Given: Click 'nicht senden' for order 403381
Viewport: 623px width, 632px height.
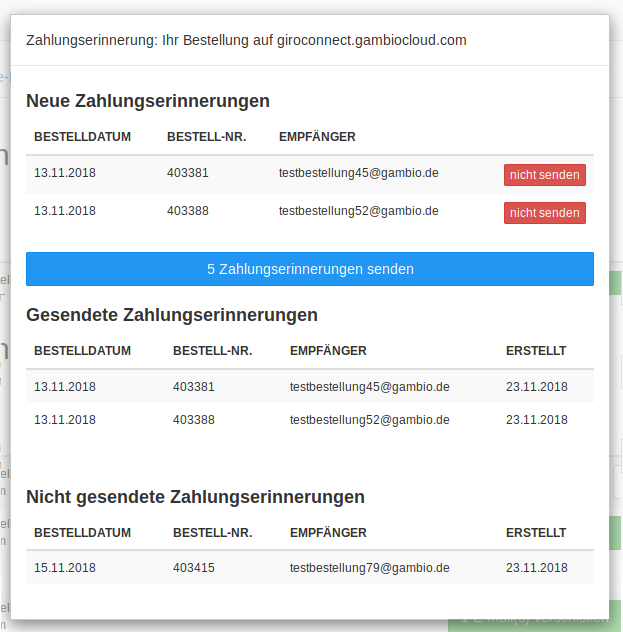Looking at the screenshot, I should 544,175.
